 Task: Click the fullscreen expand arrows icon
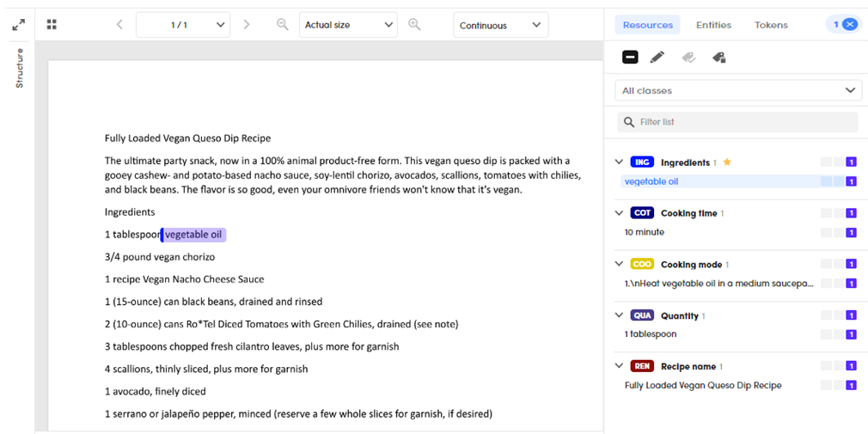click(x=18, y=25)
